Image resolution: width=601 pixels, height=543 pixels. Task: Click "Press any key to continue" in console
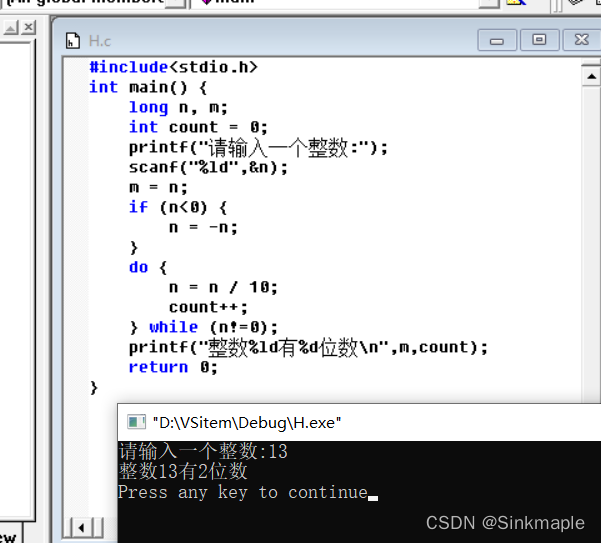[243, 492]
